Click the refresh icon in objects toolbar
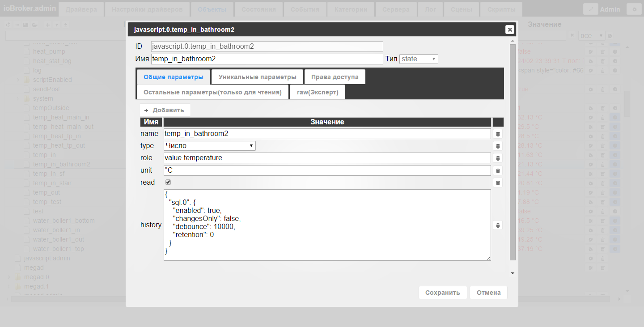The image size is (644, 327). point(8,25)
